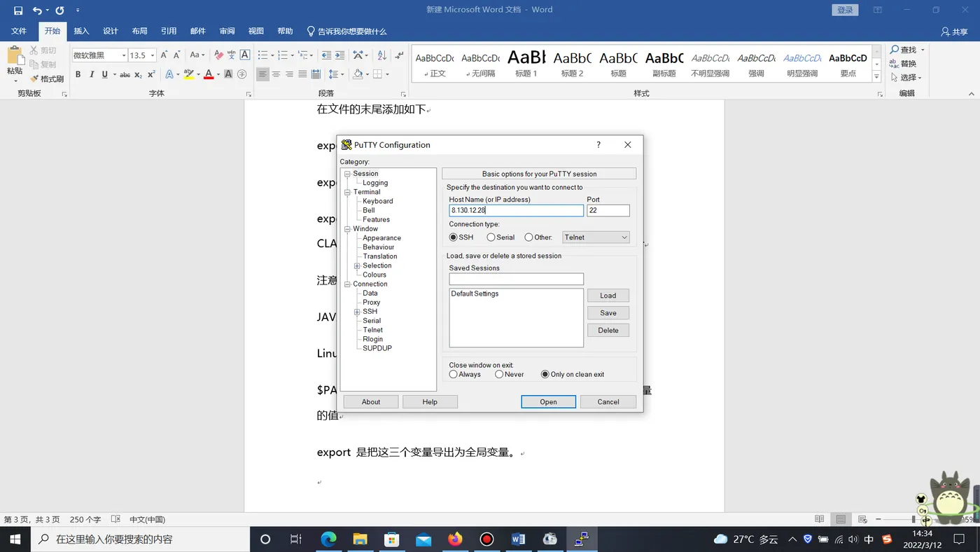The height and width of the screenshot is (552, 980).
Task: Switch to the 设计 Design tab
Action: (x=111, y=31)
